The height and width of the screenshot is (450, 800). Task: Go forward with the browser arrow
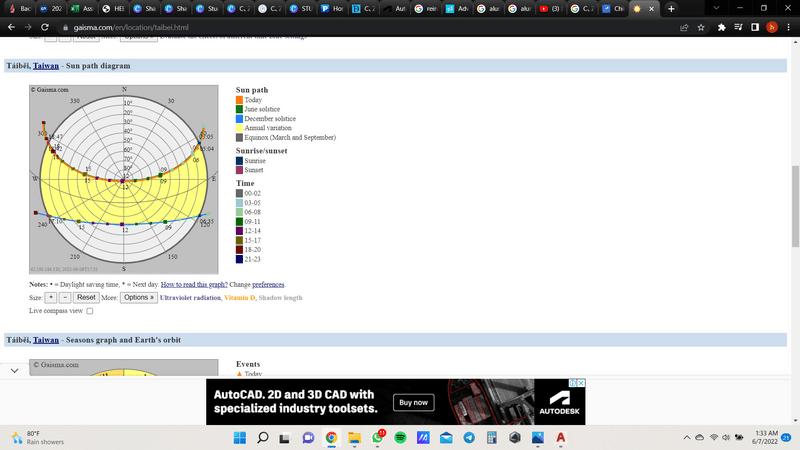(x=28, y=27)
